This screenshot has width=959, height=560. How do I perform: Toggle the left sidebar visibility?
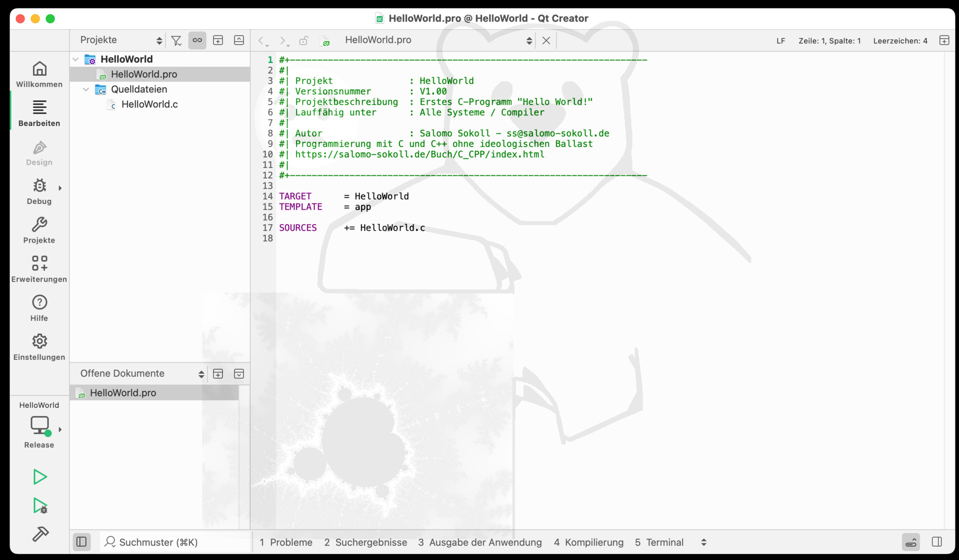81,542
